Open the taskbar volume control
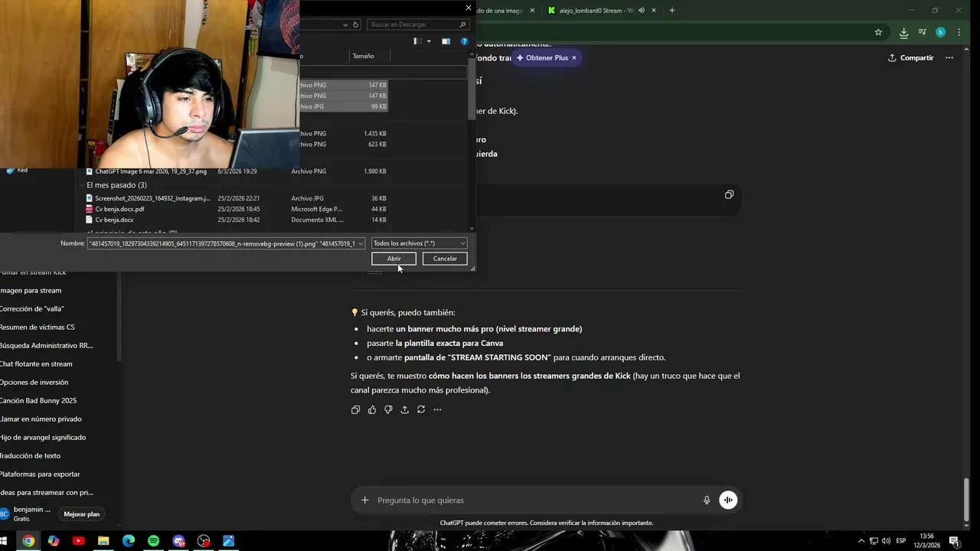Image resolution: width=980 pixels, height=551 pixels. click(886, 541)
